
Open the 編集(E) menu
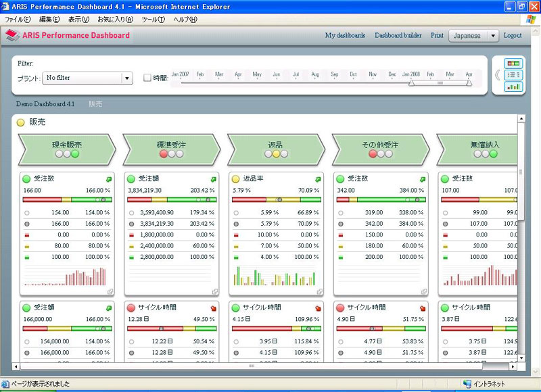pos(49,20)
